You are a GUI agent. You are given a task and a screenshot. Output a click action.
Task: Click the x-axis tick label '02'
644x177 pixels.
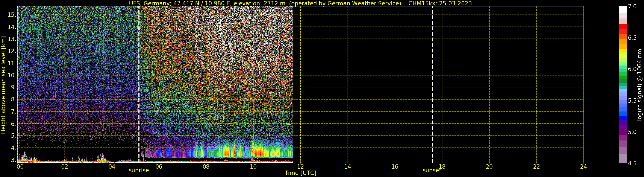point(65,166)
